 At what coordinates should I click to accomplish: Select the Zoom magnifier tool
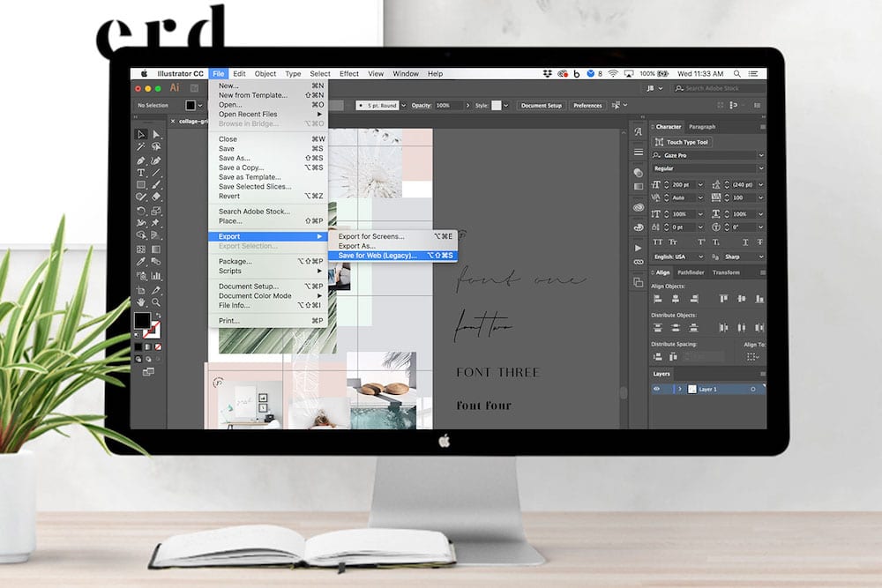156,302
